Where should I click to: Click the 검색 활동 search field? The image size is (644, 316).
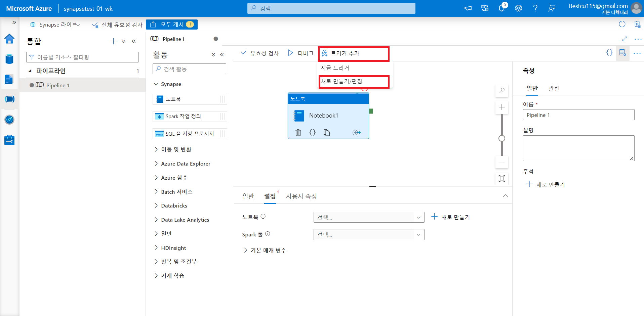(189, 69)
